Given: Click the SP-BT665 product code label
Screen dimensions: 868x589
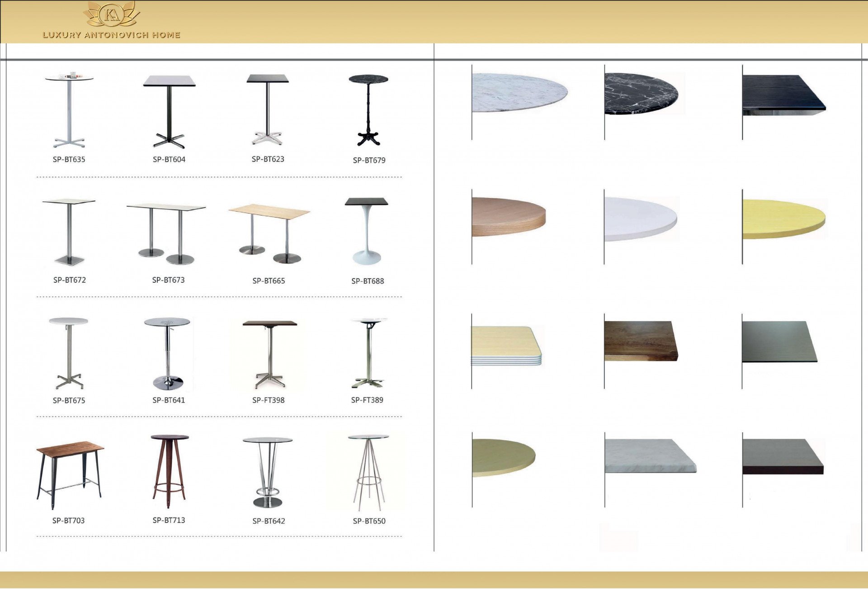Looking at the screenshot, I should (269, 281).
